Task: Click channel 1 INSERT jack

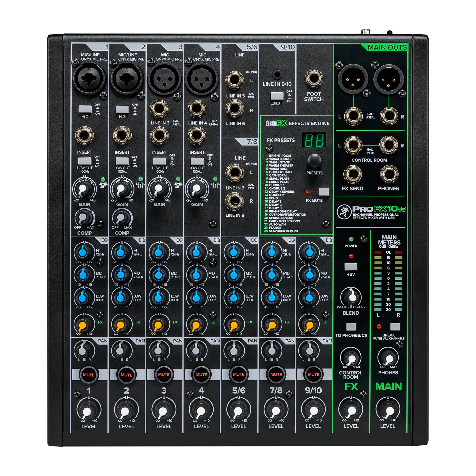Action: point(84,135)
